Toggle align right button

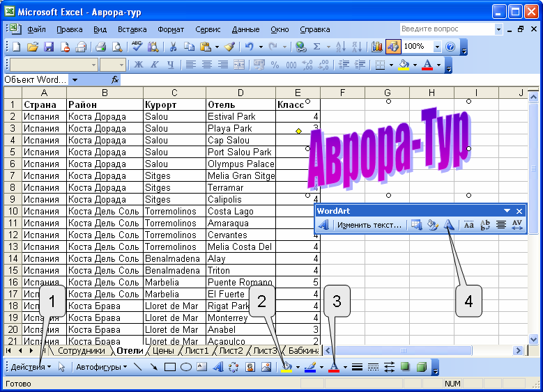point(223,65)
